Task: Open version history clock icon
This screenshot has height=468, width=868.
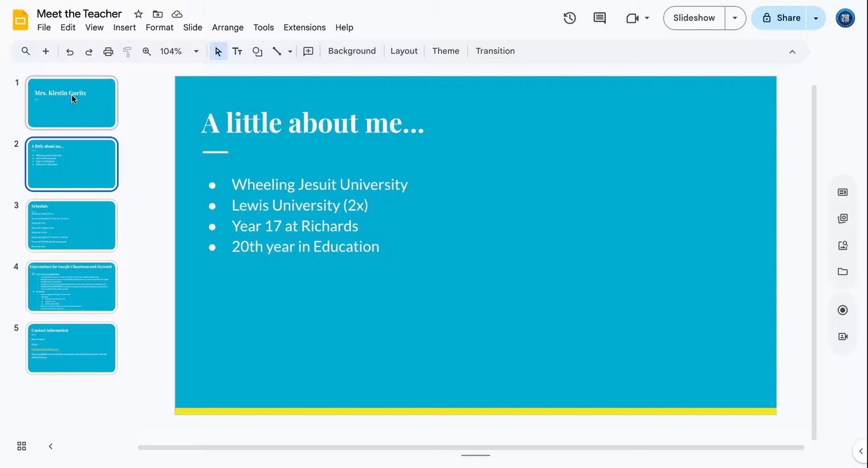Action: (x=570, y=18)
